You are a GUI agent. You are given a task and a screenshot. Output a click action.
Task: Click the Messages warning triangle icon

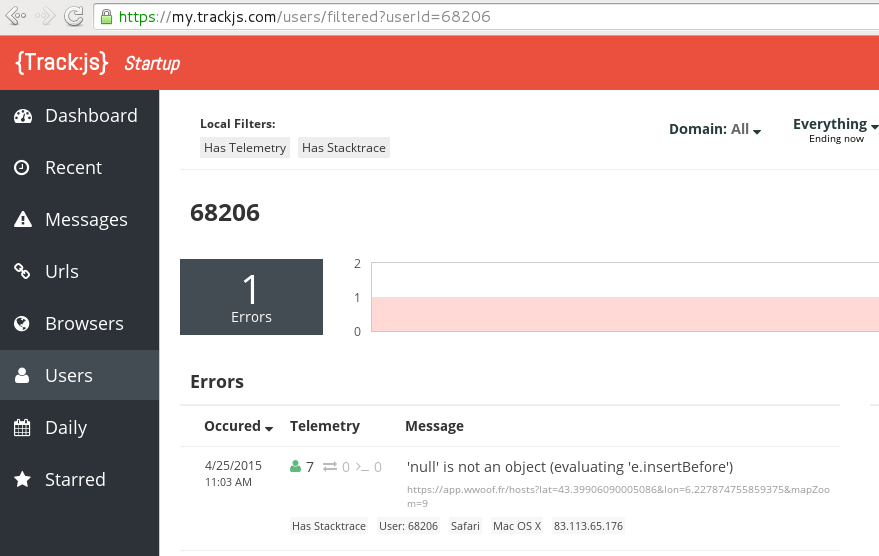[x=23, y=219]
